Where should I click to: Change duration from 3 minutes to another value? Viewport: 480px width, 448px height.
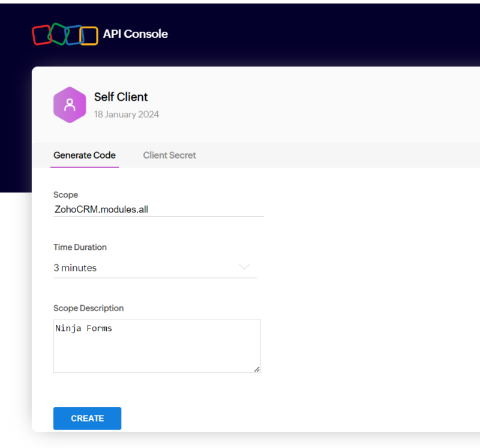(x=156, y=268)
